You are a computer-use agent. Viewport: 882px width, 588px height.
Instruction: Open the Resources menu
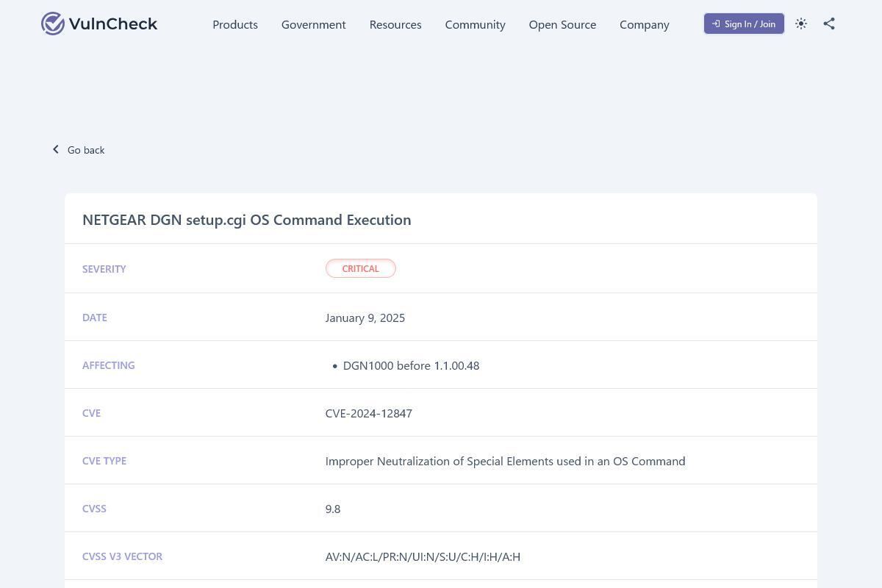(395, 24)
